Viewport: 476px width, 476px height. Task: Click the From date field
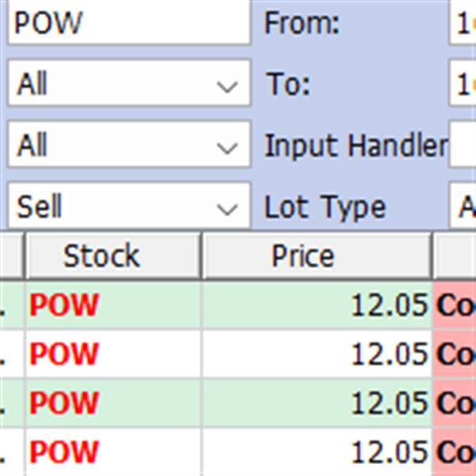pyautogui.click(x=462, y=24)
